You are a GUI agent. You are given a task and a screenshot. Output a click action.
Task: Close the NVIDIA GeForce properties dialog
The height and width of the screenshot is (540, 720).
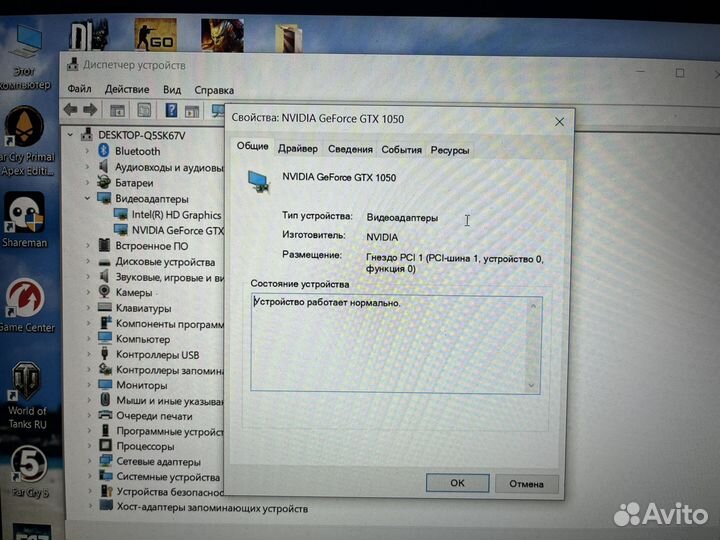tap(559, 122)
